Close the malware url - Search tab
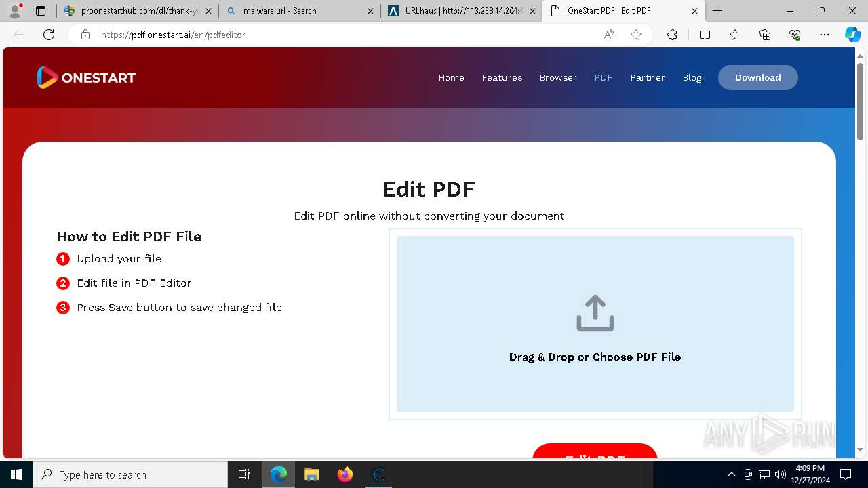This screenshot has width=868, height=488. 370,11
